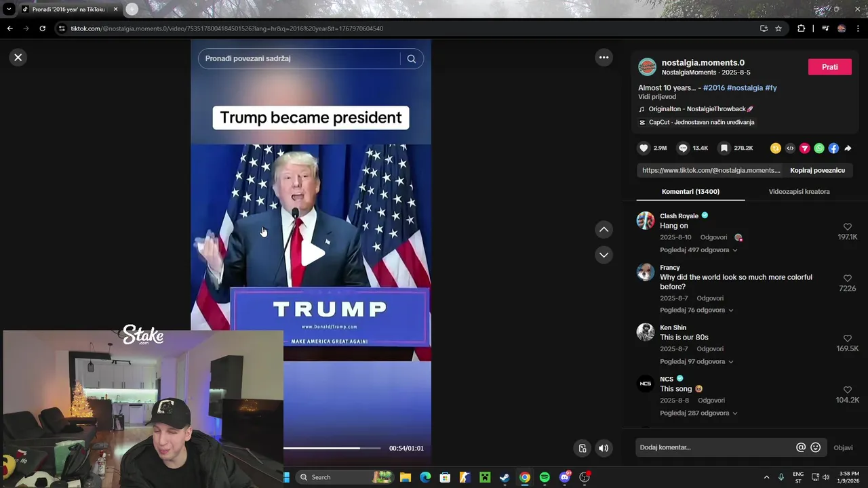868x488 pixels.
Task: Get embed code icon
Action: tap(790, 148)
